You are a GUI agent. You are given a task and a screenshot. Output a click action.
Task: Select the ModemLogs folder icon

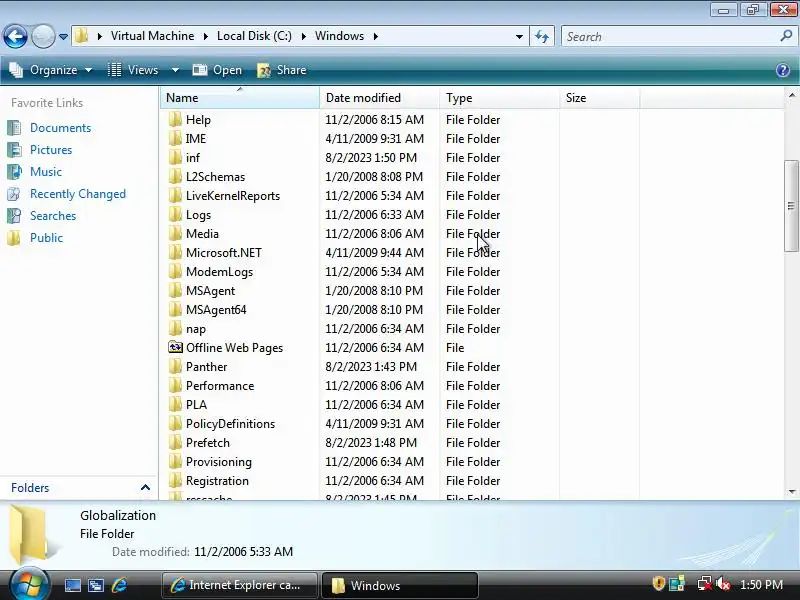[x=175, y=271]
